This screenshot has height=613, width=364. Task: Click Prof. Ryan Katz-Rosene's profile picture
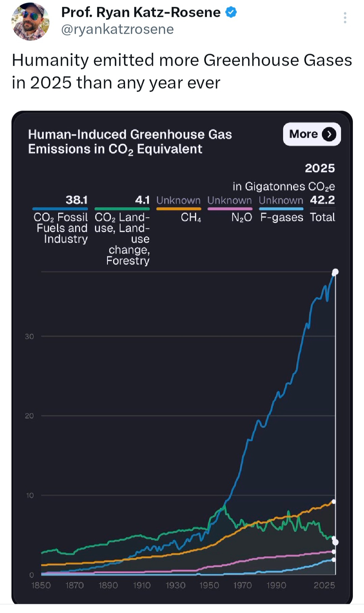(30, 22)
